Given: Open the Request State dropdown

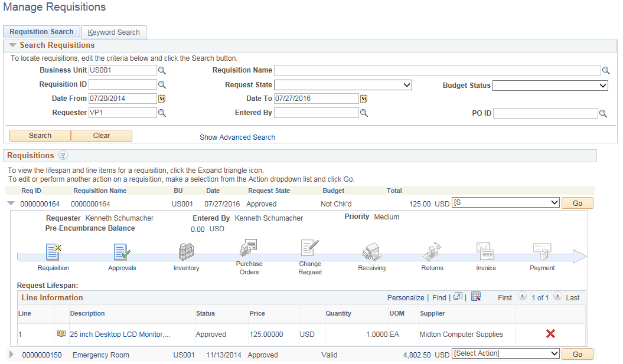Looking at the screenshot, I should [x=343, y=84].
